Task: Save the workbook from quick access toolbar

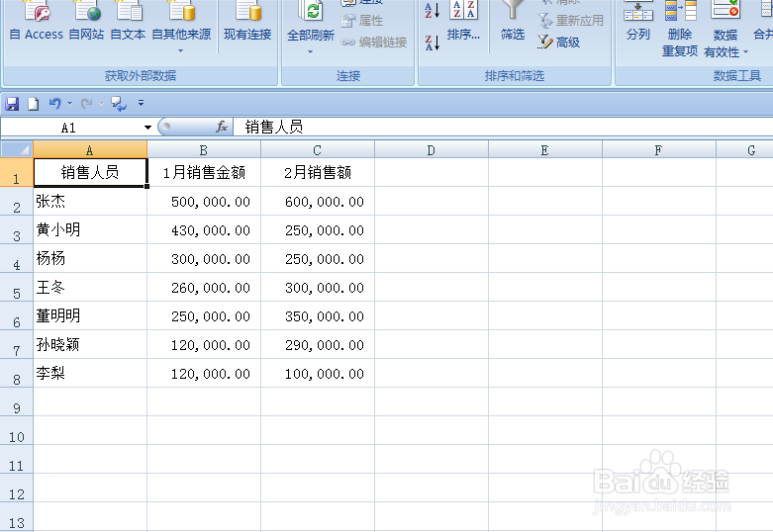Action: (12, 104)
